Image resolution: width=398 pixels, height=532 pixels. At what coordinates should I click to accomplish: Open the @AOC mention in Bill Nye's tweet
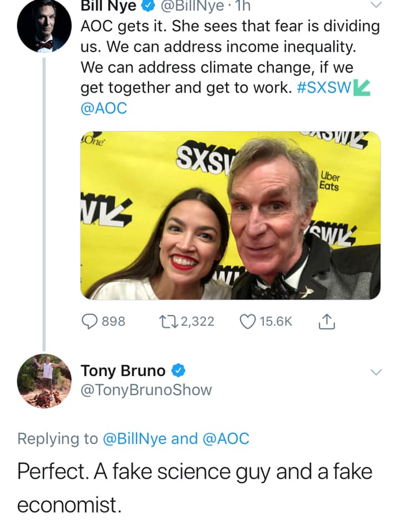tap(104, 108)
